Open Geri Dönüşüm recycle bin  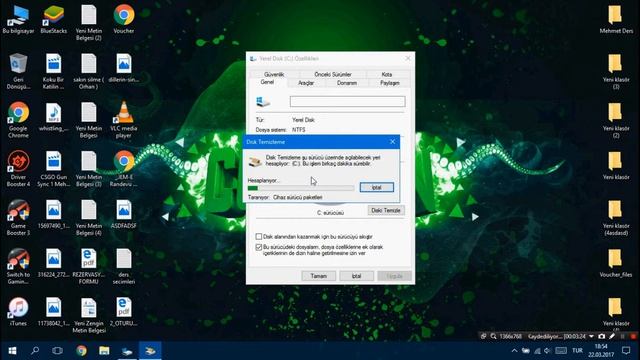(18, 71)
